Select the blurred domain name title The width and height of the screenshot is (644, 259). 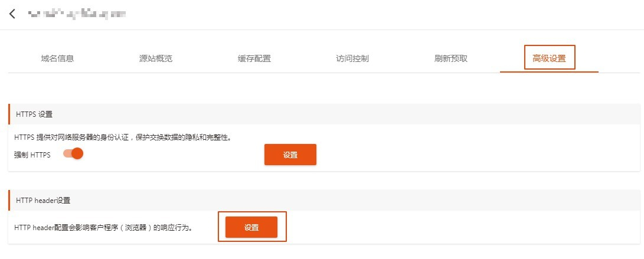(x=77, y=14)
